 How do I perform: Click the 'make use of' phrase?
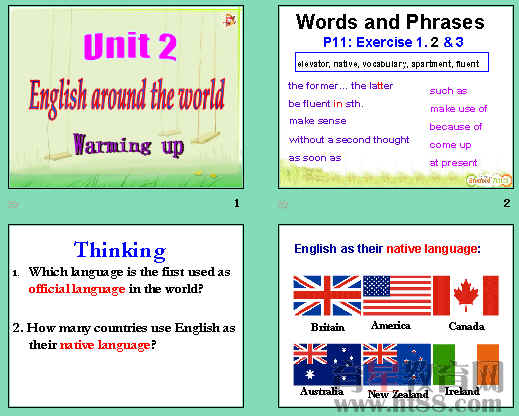[x=459, y=109]
